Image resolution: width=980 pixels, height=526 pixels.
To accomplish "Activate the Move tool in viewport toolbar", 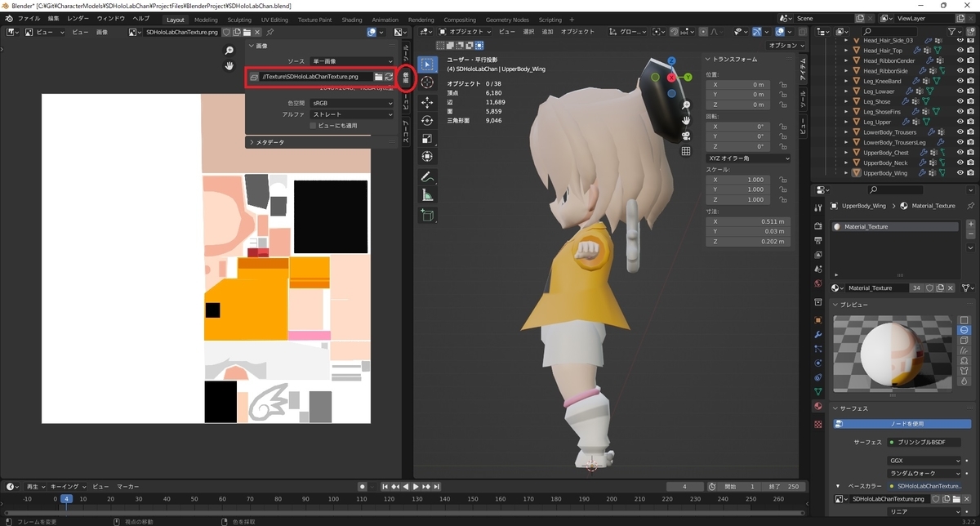I will point(426,102).
